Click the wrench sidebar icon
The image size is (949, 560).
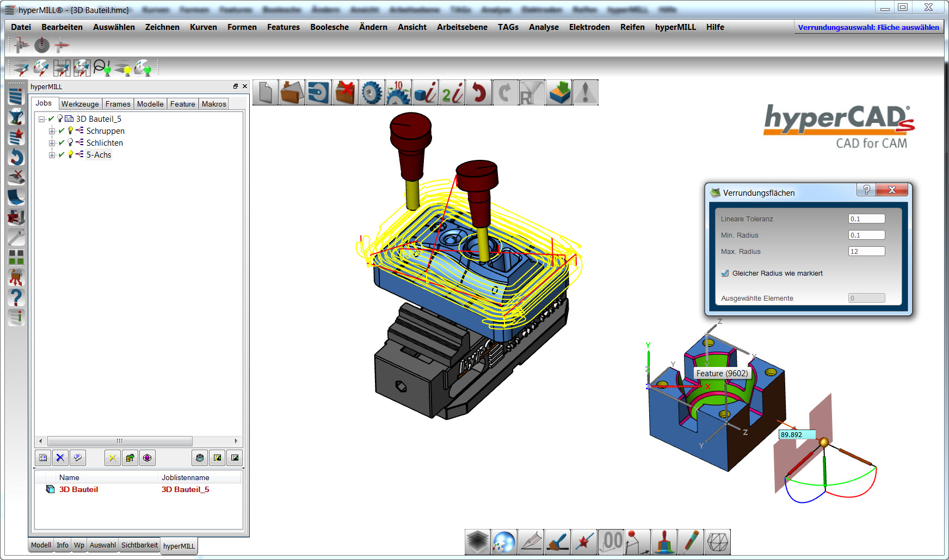[16, 238]
